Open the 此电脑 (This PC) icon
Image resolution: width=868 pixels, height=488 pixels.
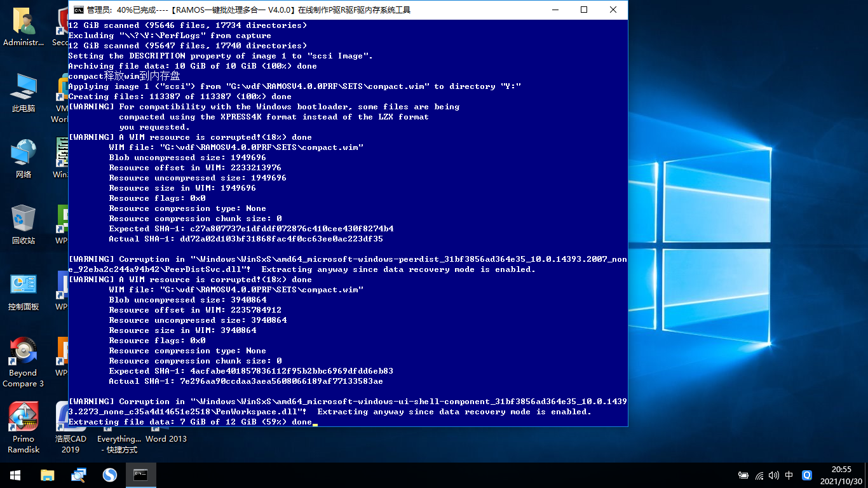[24, 91]
